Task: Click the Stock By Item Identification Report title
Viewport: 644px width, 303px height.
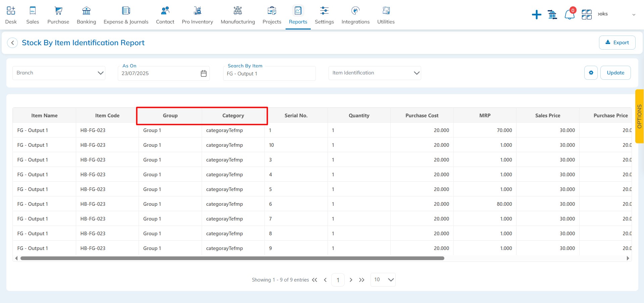Action: point(83,43)
